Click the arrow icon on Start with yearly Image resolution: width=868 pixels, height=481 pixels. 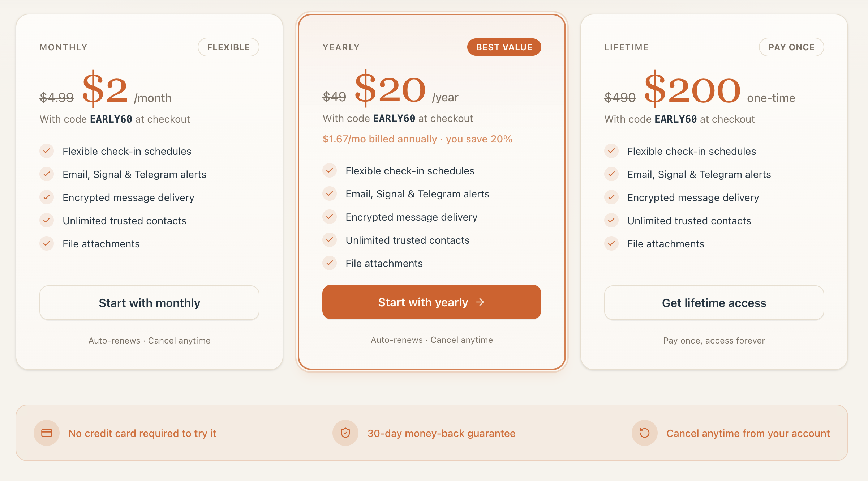[x=480, y=302]
